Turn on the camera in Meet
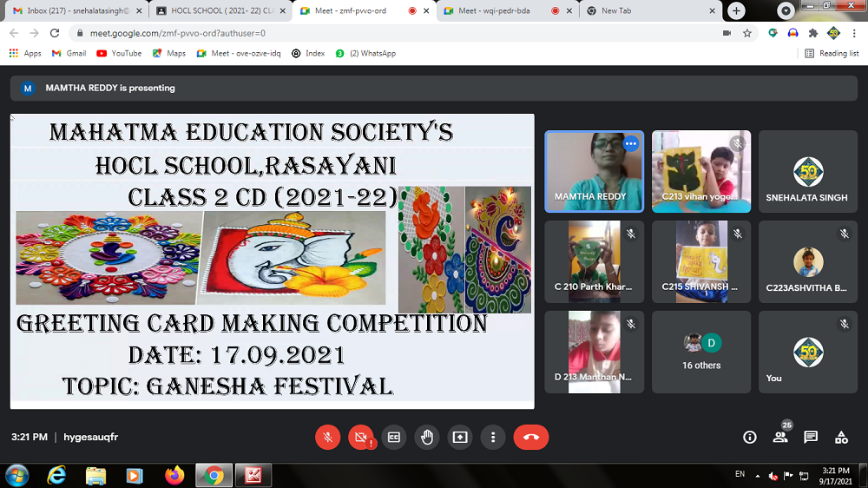Viewport: 868px width, 488px height. pyautogui.click(x=360, y=438)
